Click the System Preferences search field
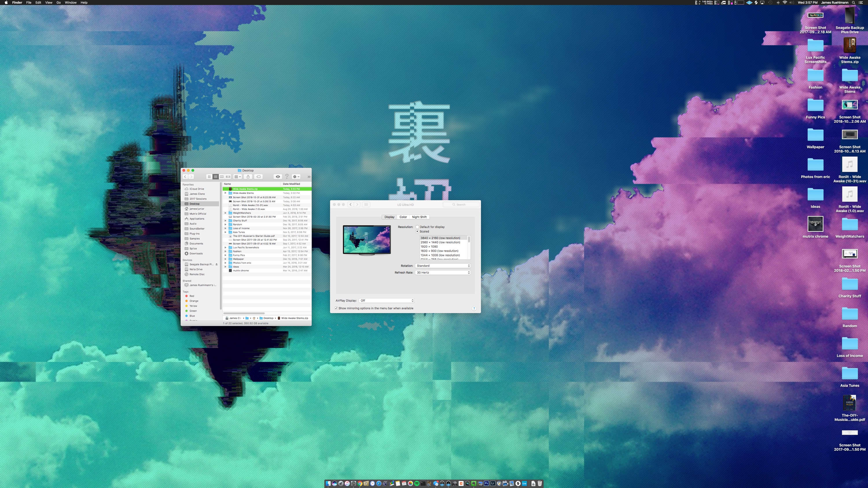The width and height of the screenshot is (868, 488). tap(461, 205)
